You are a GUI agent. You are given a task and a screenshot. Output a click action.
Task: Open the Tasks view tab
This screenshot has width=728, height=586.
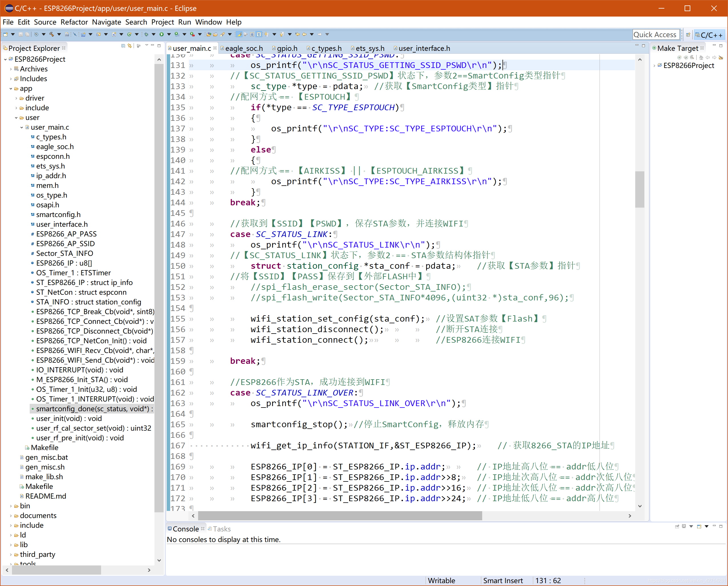pos(222,529)
